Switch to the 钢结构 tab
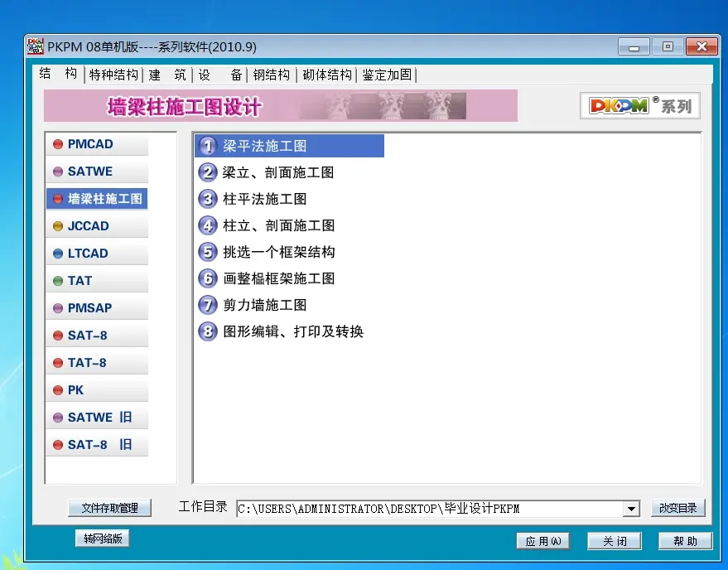Image resolution: width=728 pixels, height=570 pixels. (x=272, y=75)
